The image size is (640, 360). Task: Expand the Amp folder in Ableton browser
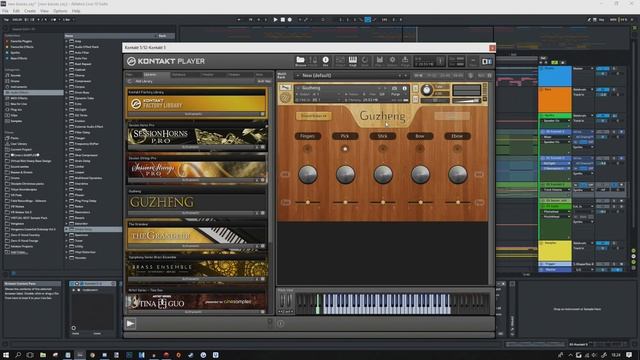[x=67, y=41]
